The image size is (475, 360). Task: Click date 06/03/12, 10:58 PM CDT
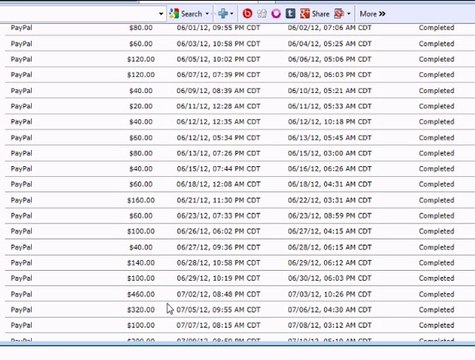[218, 44]
